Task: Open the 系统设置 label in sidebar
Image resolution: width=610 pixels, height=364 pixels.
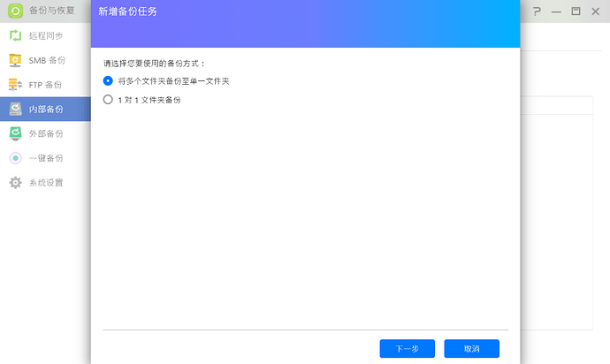Action: click(46, 183)
